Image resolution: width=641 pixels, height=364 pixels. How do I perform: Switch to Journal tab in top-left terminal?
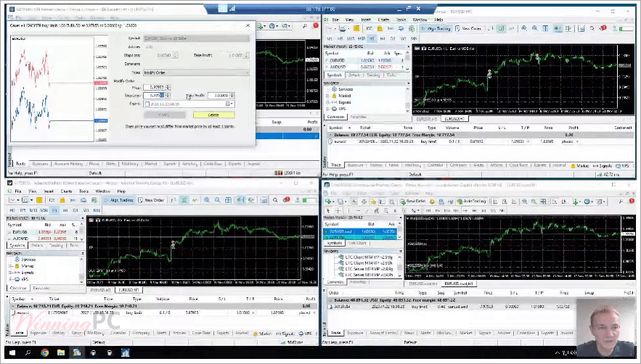(253, 164)
